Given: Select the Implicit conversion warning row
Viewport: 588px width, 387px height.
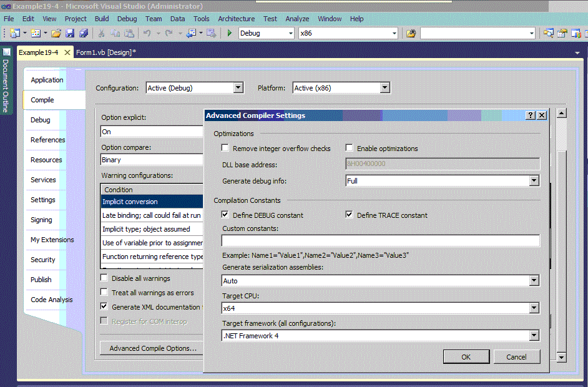Looking at the screenshot, I should [152, 202].
